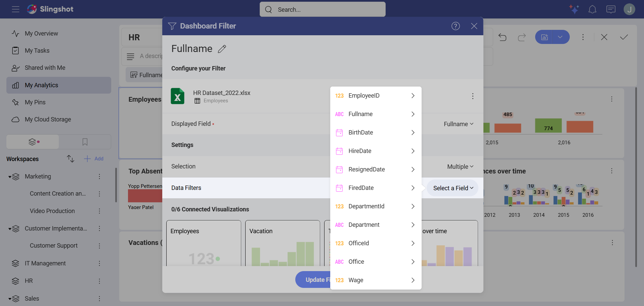This screenshot has width=644, height=306.
Task: Connect the Vacation visualization thumbnail
Action: 283,243
